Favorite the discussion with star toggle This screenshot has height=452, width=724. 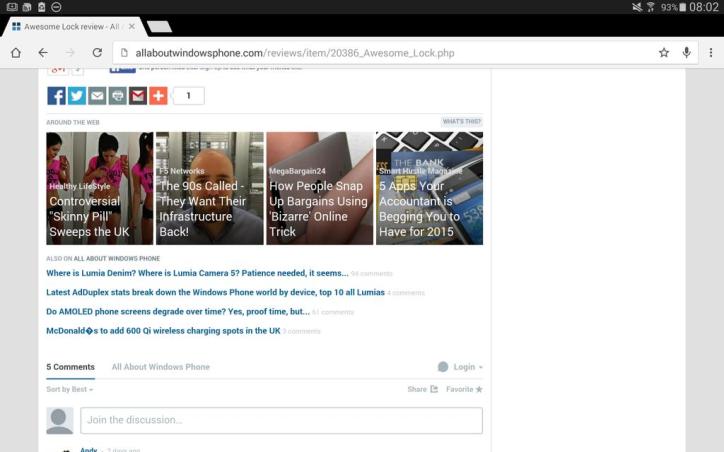tap(464, 389)
